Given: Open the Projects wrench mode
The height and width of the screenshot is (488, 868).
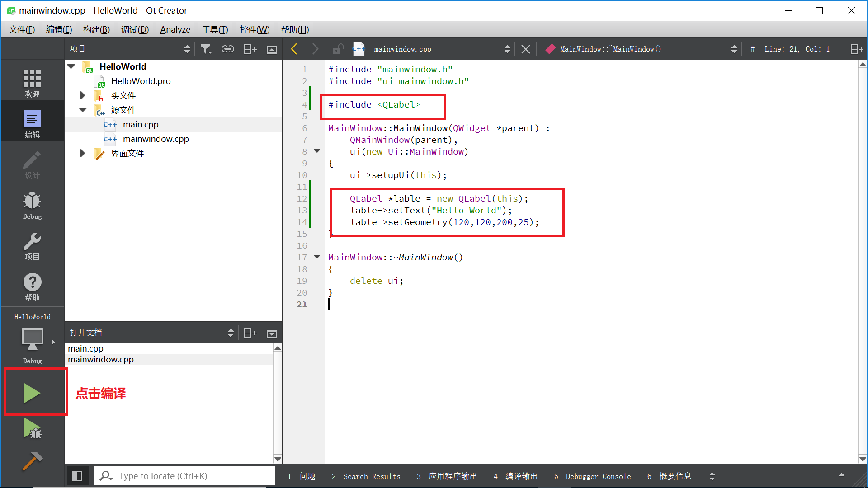Looking at the screenshot, I should [x=32, y=247].
